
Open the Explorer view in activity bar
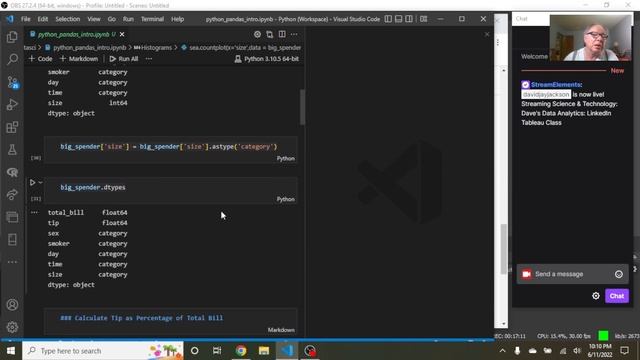(12, 37)
